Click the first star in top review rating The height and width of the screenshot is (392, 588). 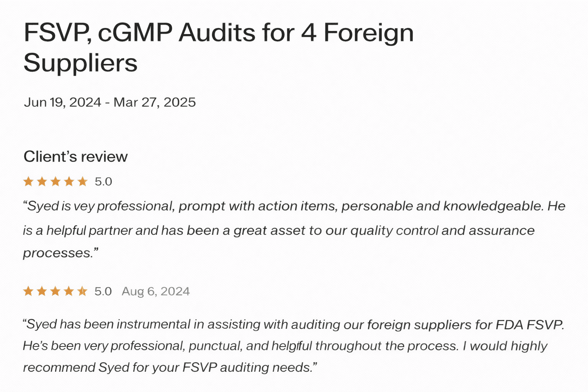click(x=28, y=181)
